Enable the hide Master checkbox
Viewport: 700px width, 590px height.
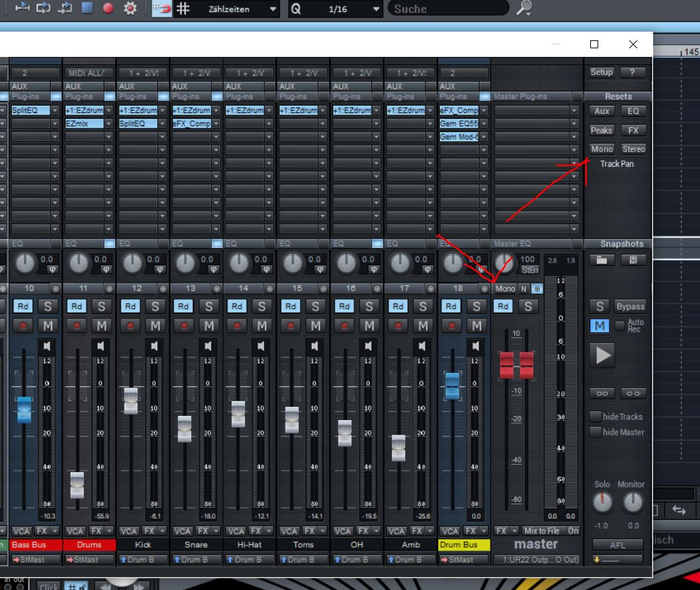[x=596, y=432]
